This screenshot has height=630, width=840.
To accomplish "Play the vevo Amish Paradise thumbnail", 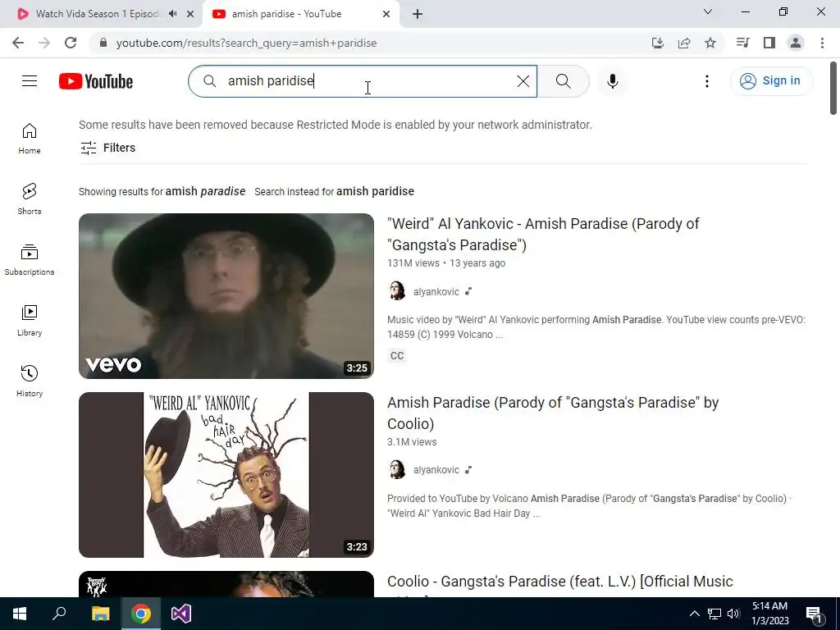I will (x=226, y=295).
